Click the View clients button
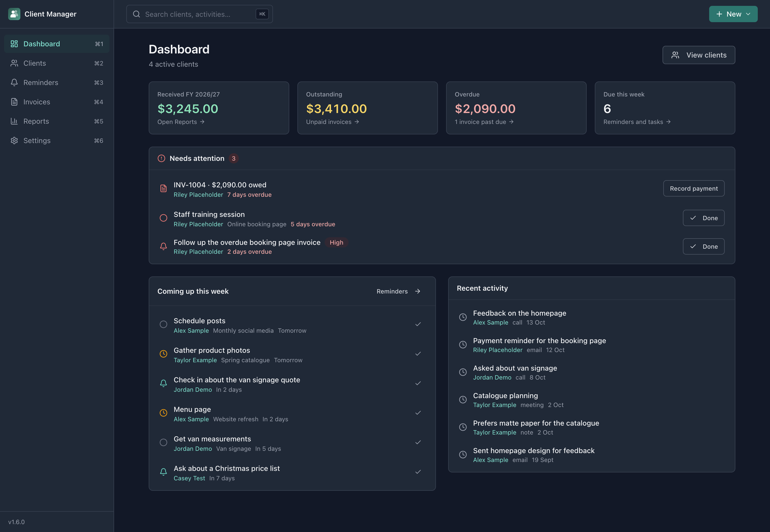The width and height of the screenshot is (770, 532). click(x=699, y=55)
